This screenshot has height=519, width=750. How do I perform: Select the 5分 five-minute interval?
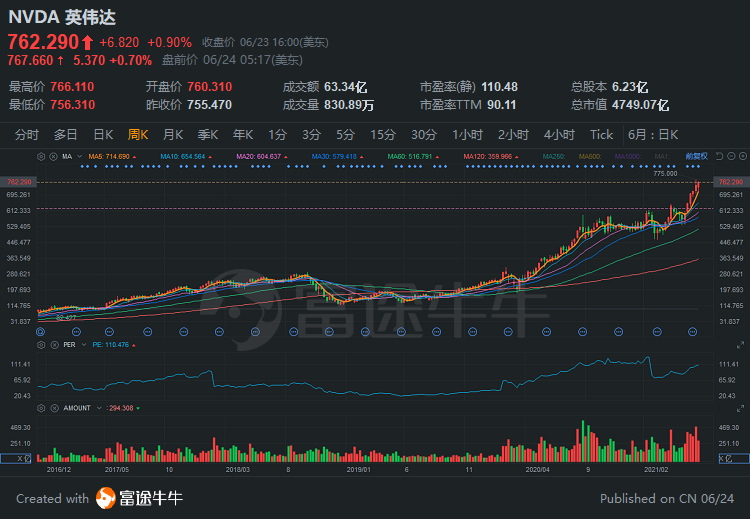345,135
